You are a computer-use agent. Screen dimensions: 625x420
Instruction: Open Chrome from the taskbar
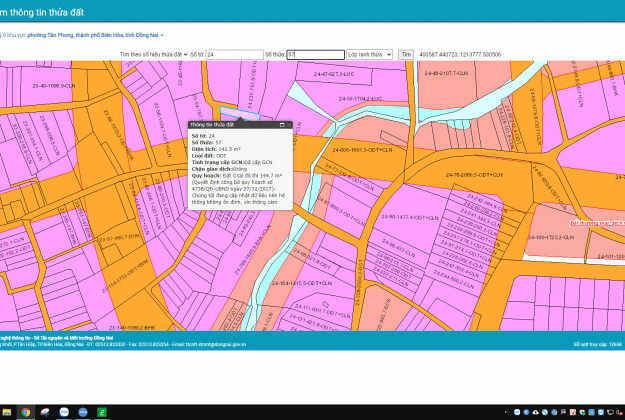pos(26,412)
